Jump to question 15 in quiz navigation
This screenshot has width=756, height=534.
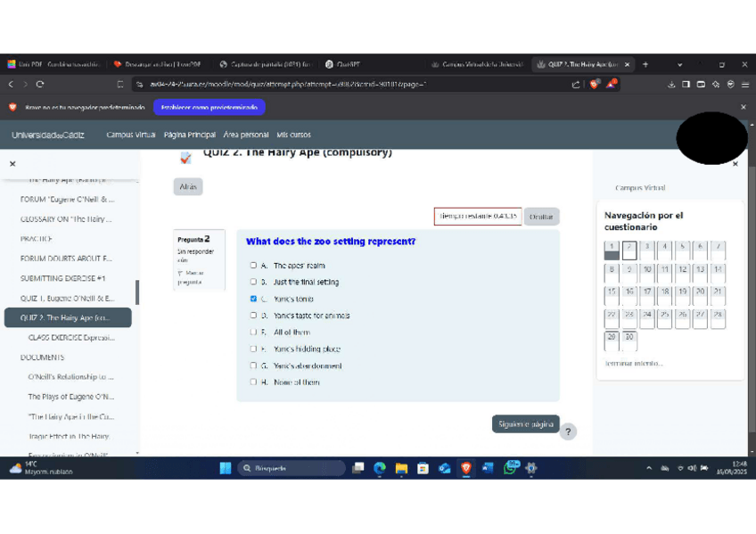[612, 294]
